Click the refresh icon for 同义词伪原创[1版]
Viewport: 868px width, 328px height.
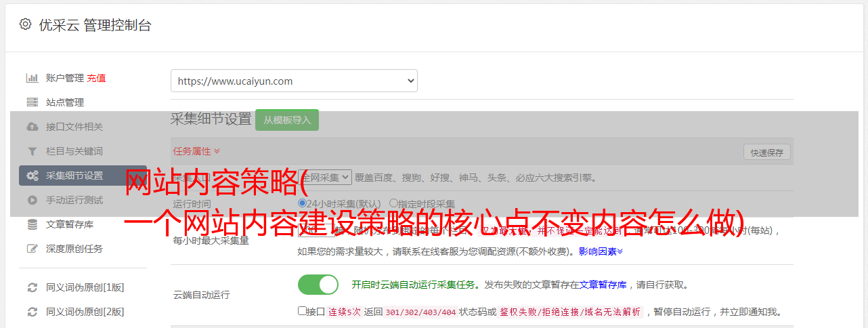tap(32, 287)
